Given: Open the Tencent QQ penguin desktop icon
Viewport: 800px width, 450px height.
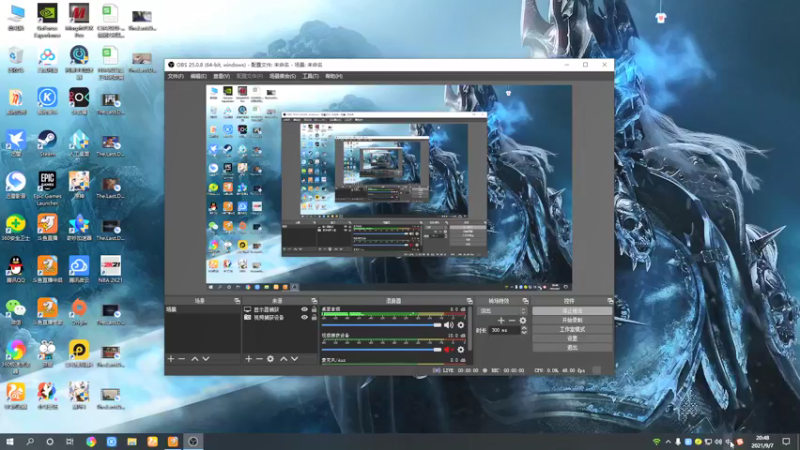Looking at the screenshot, I should coord(16,269).
